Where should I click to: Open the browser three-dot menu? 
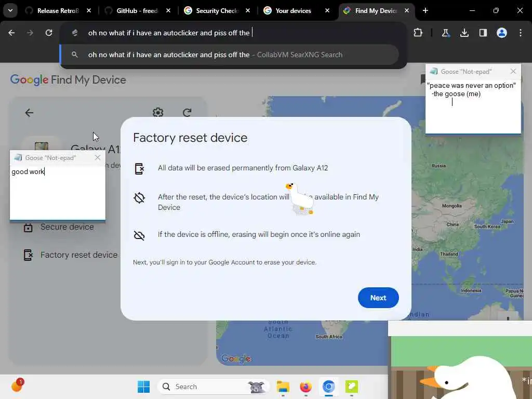click(x=520, y=33)
